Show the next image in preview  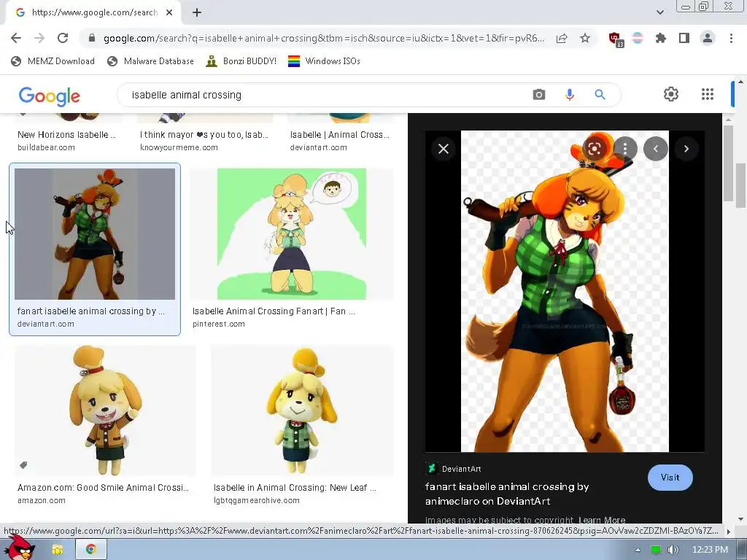pyautogui.click(x=686, y=149)
